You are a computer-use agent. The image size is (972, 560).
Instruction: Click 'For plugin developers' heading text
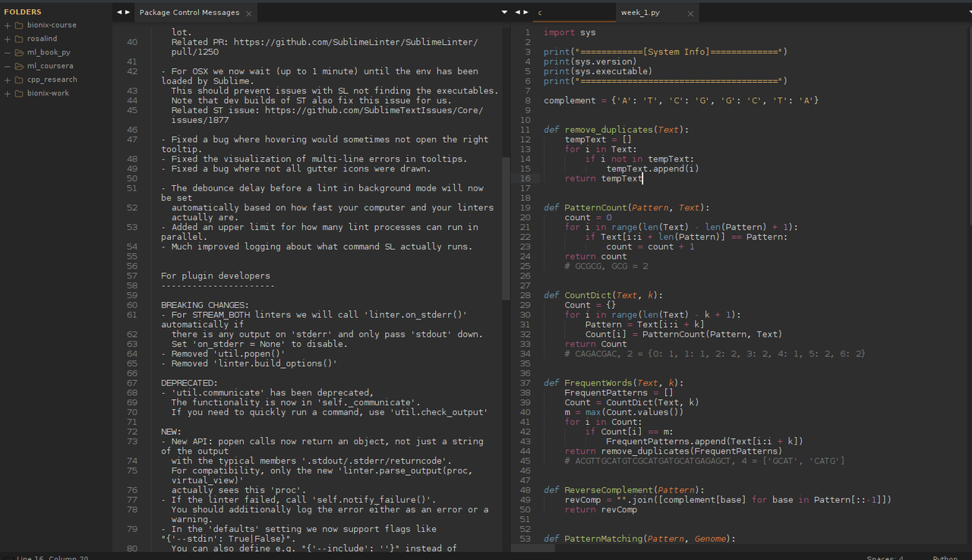pos(215,275)
